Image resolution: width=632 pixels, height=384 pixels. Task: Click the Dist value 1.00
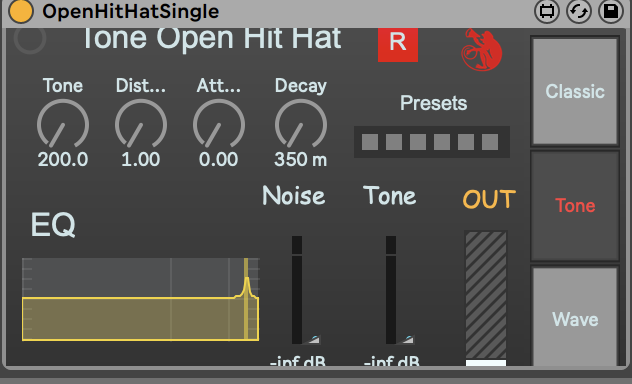(x=141, y=160)
